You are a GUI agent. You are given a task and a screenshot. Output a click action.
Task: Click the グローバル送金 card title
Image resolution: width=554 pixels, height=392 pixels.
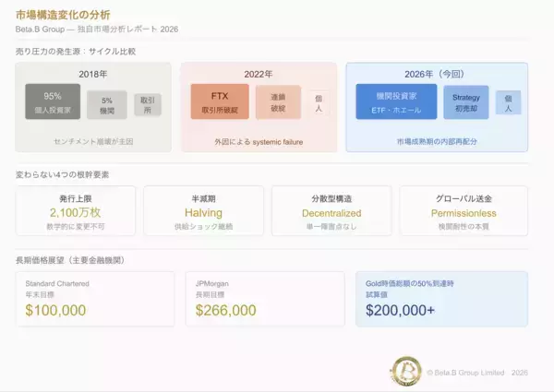point(464,198)
